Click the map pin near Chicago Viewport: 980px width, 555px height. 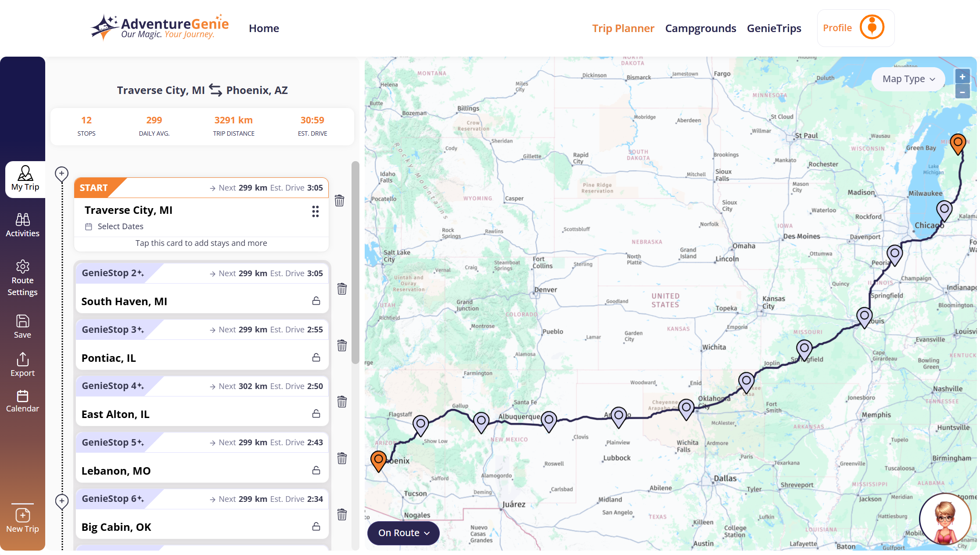click(x=944, y=211)
